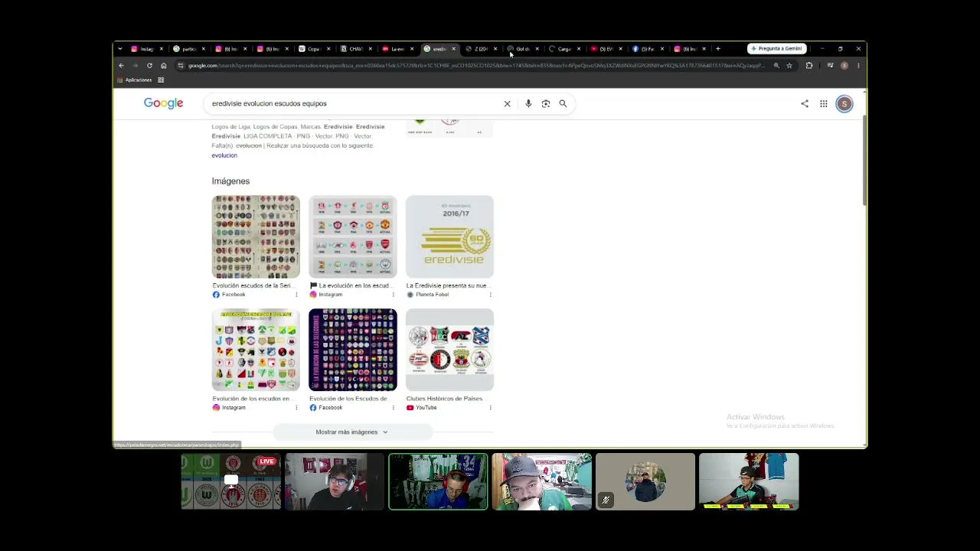This screenshot has width=980, height=551.
Task: Clear the Google search box text
Action: (x=507, y=104)
